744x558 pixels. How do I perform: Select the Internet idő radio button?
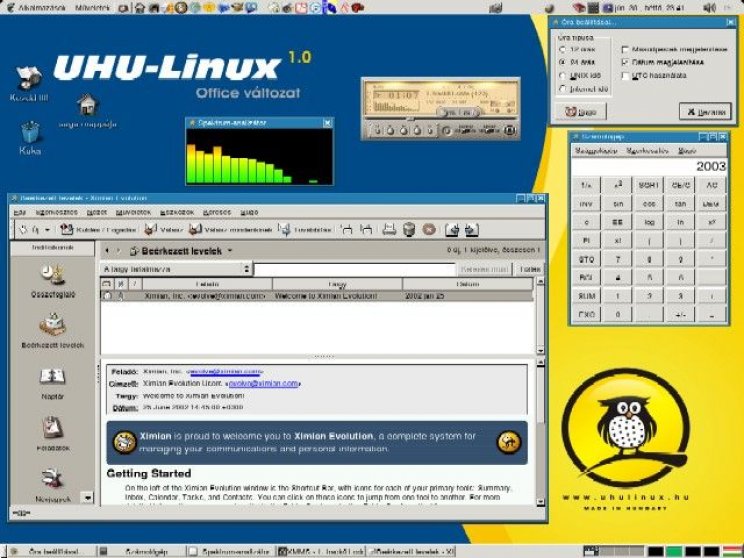[x=562, y=89]
